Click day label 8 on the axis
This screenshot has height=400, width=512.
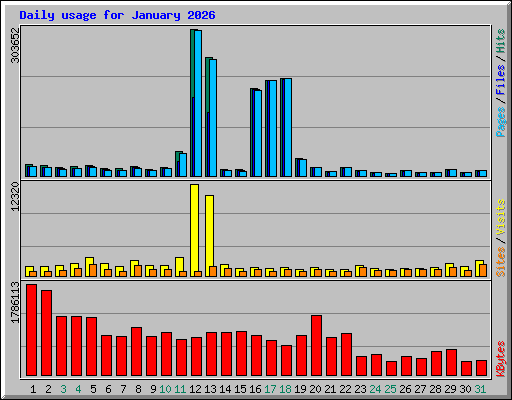(138, 389)
